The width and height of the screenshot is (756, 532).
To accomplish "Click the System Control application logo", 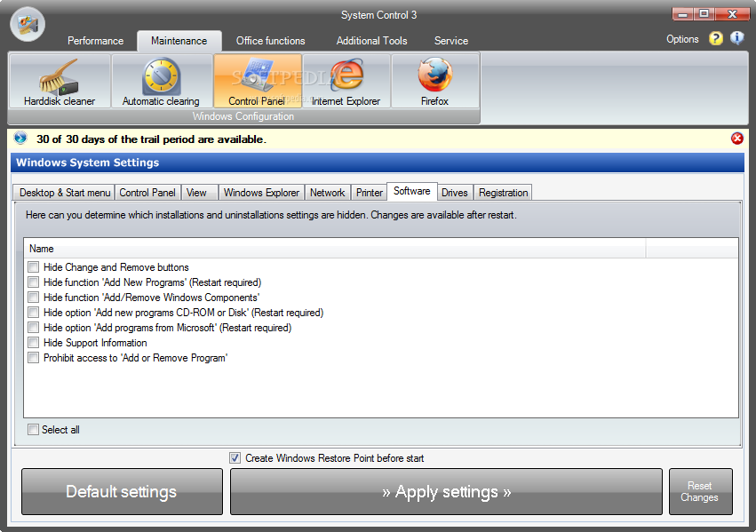I will click(x=28, y=24).
